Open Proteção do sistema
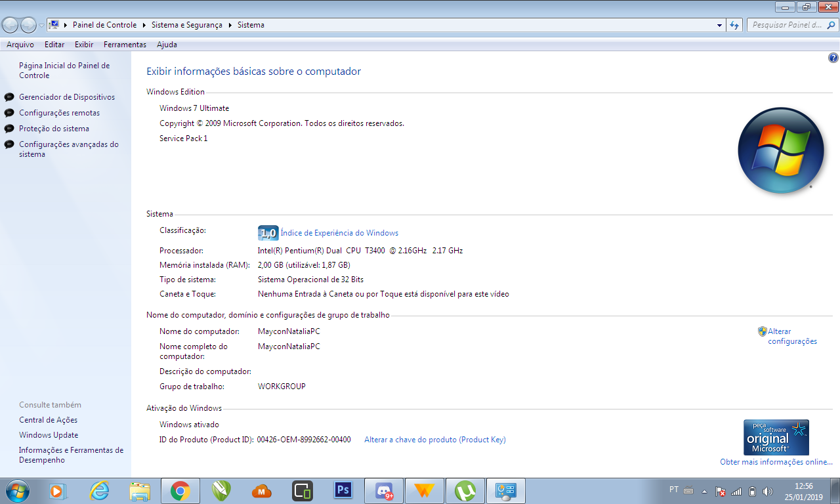 pos(54,129)
